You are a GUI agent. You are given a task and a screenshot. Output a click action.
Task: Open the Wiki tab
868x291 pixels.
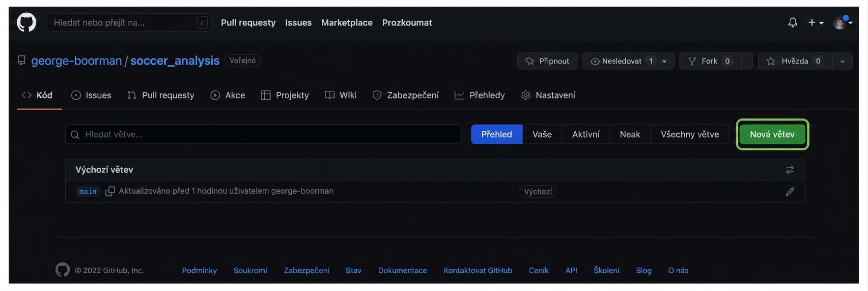[x=341, y=95]
